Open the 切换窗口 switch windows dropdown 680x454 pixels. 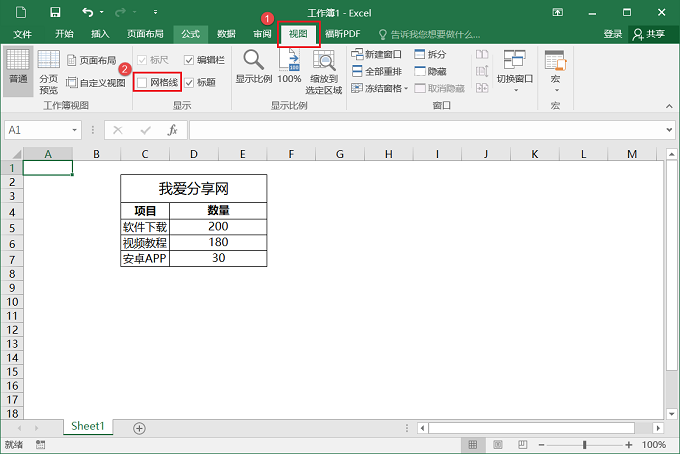(x=515, y=71)
